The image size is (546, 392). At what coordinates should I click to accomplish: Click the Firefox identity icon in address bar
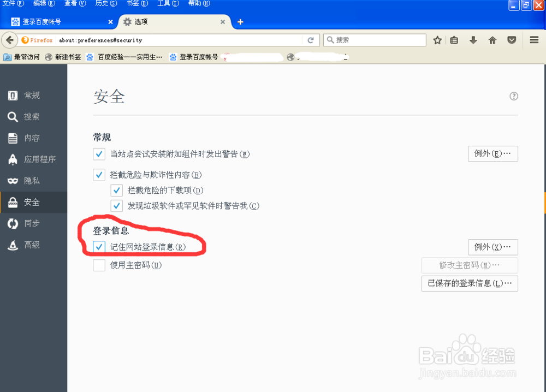tap(37, 40)
